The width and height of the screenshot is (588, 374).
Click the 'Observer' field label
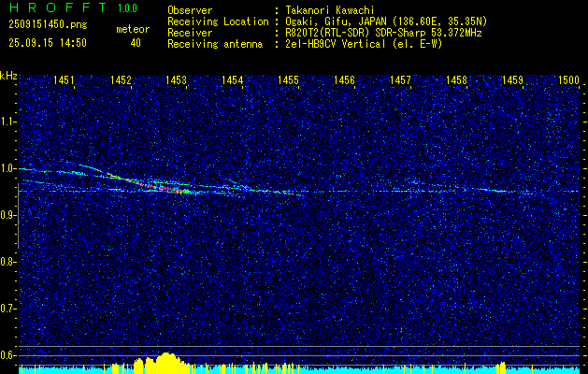tap(190, 10)
